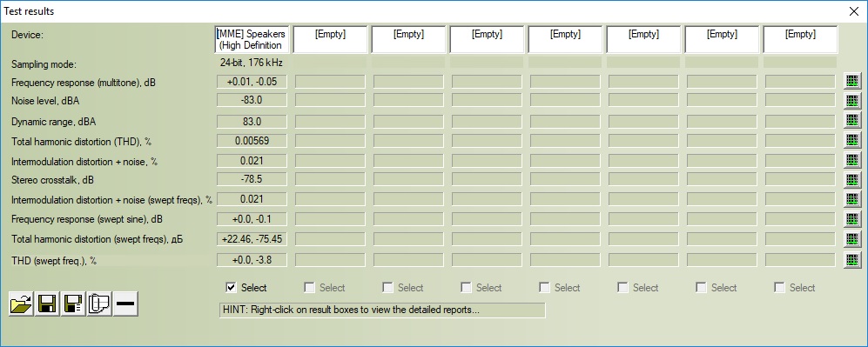
Task: Click the floppy disk with report lines icon
Action: [73, 304]
